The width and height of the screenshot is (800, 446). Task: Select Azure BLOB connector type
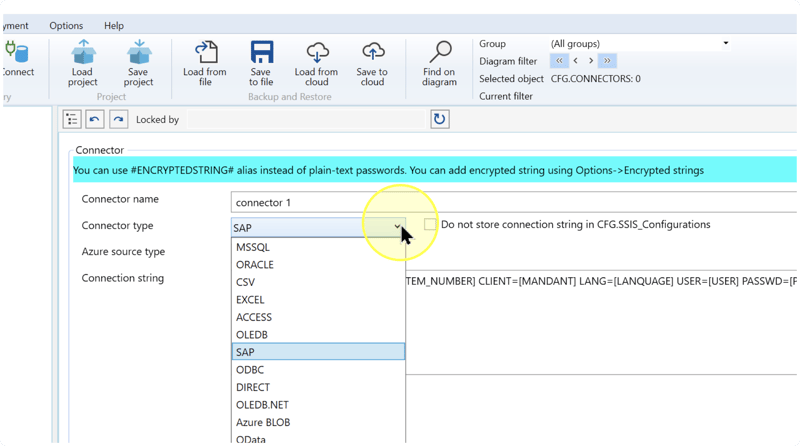(318, 423)
